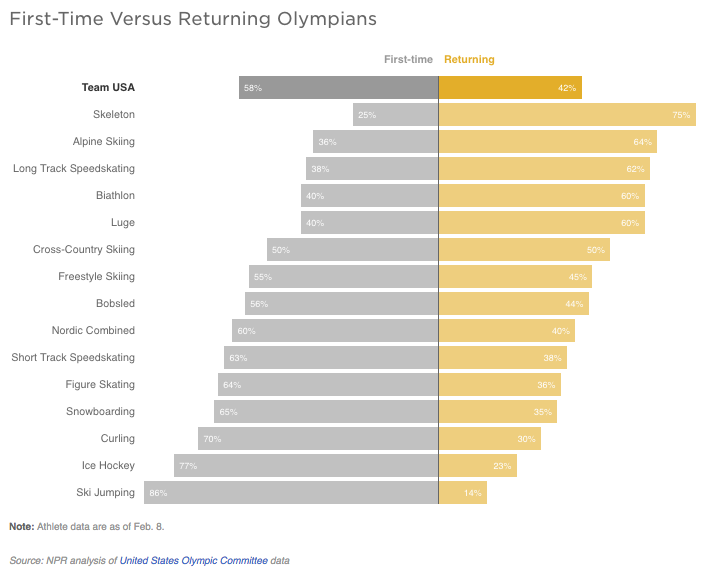
Task: Click the Figure Skating 36% returning bar
Action: tap(500, 384)
